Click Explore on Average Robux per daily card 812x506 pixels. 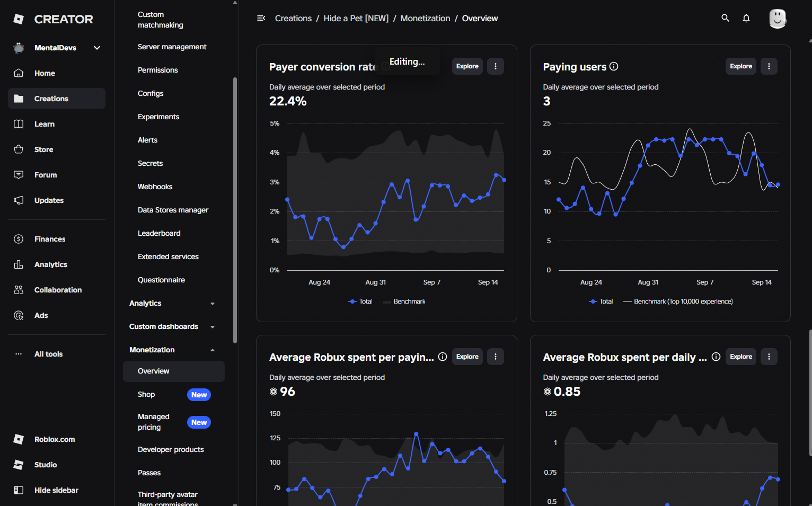pyautogui.click(x=741, y=357)
